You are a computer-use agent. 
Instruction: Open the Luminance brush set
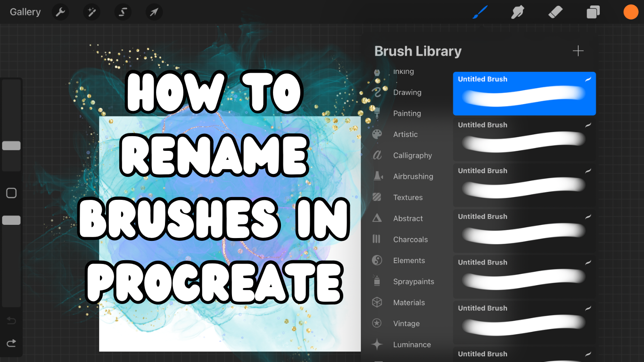tap(412, 345)
